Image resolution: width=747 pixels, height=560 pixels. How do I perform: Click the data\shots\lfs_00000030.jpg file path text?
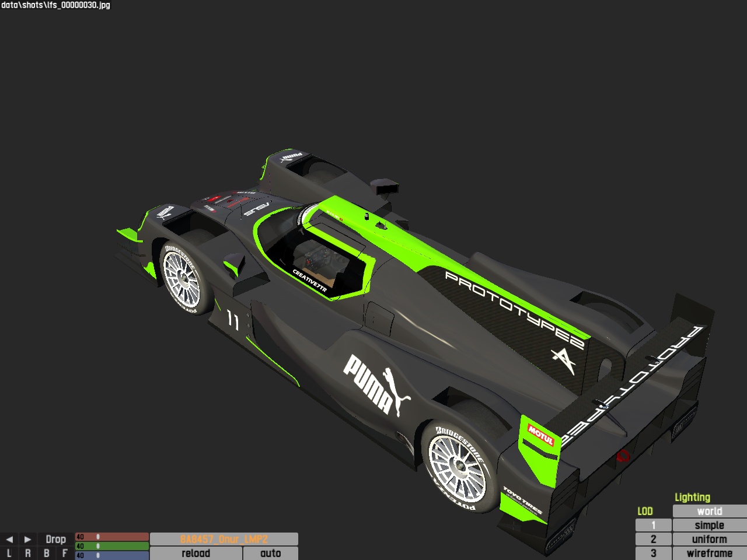point(55,5)
